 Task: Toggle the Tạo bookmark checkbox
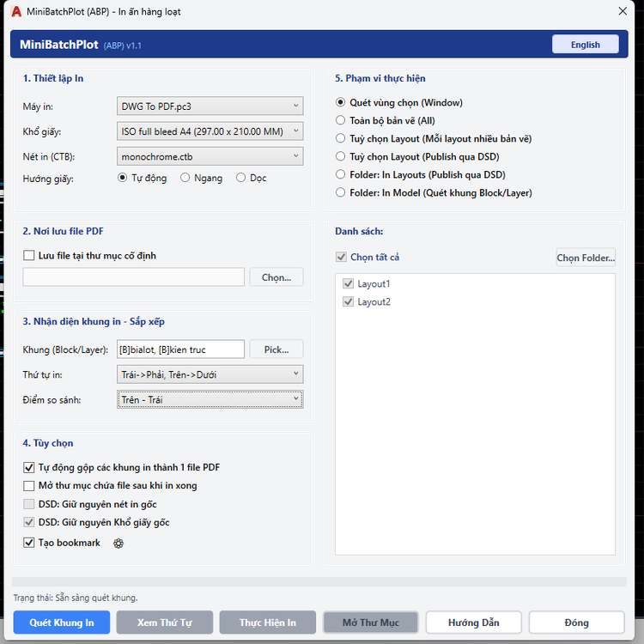pyautogui.click(x=62, y=543)
